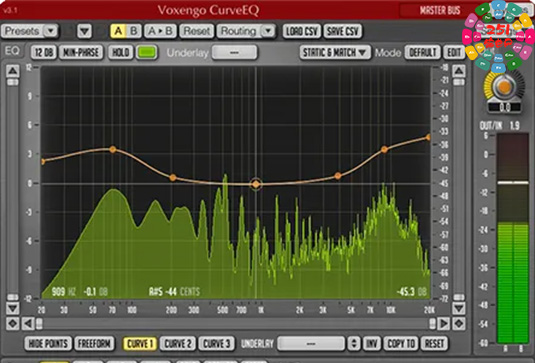This screenshot has width=535, height=363.
Task: Select the curve endpoint at 20 Hz
Action: [43, 161]
